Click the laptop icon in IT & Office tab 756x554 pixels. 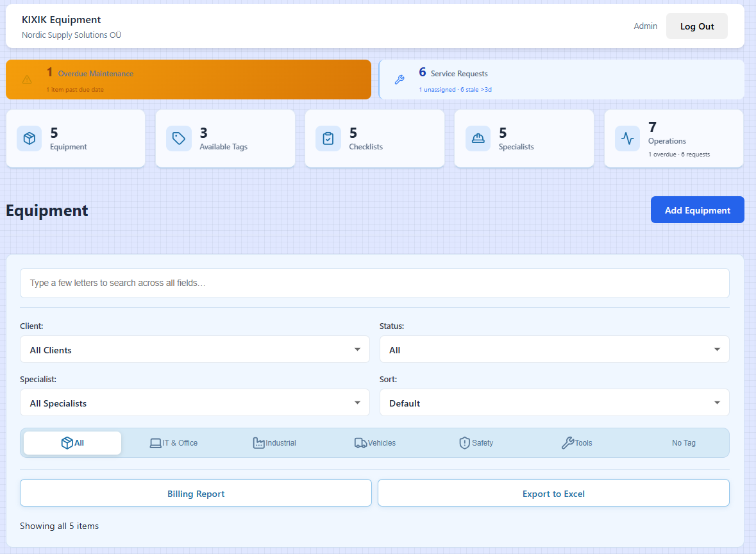pyautogui.click(x=155, y=443)
